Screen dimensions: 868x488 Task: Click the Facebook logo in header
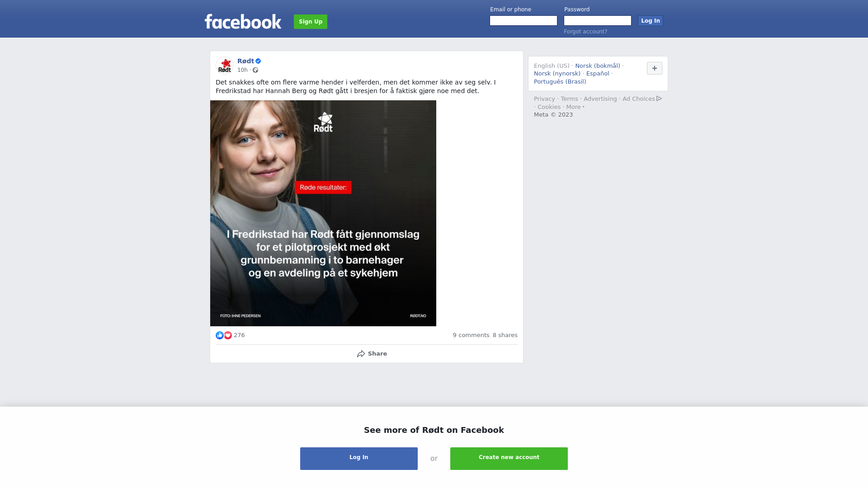click(x=243, y=21)
